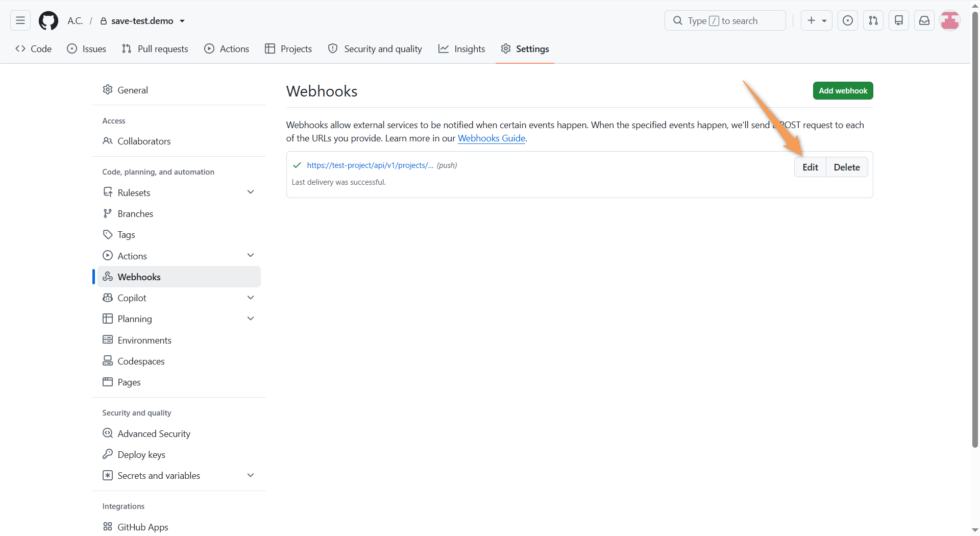Open Collaborators settings

[x=179, y=141]
